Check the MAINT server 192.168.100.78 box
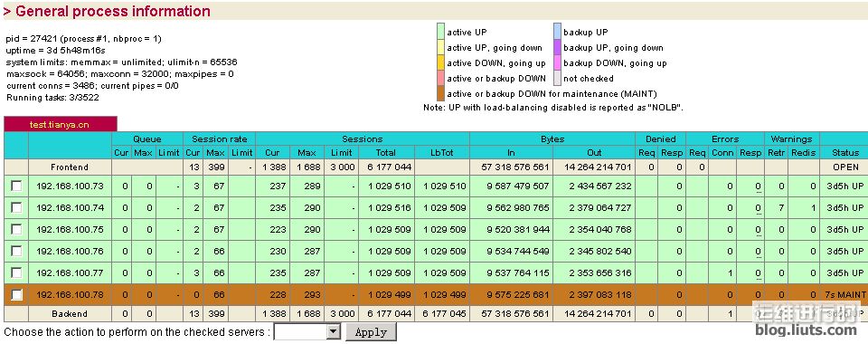This screenshot has height=344, width=868. 16,295
